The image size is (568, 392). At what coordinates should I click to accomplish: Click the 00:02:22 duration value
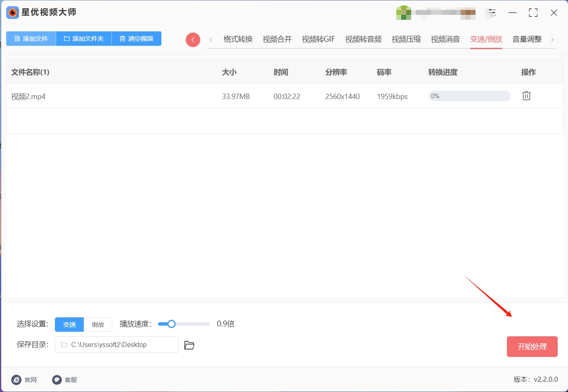pyautogui.click(x=287, y=97)
